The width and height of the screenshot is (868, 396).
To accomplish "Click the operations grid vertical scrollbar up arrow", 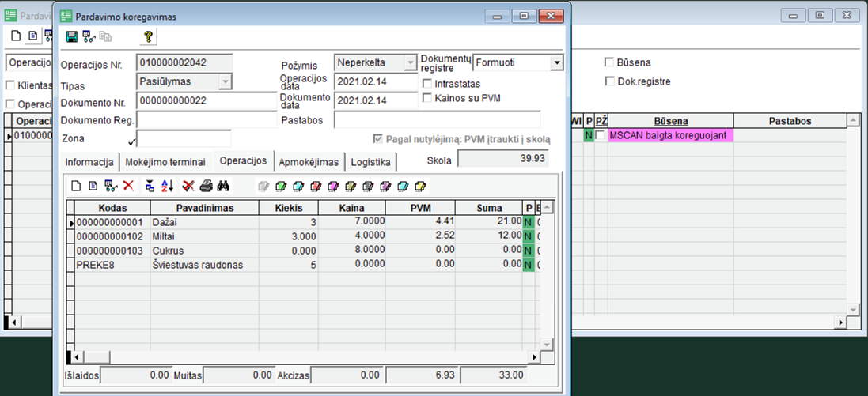I will pyautogui.click(x=547, y=207).
